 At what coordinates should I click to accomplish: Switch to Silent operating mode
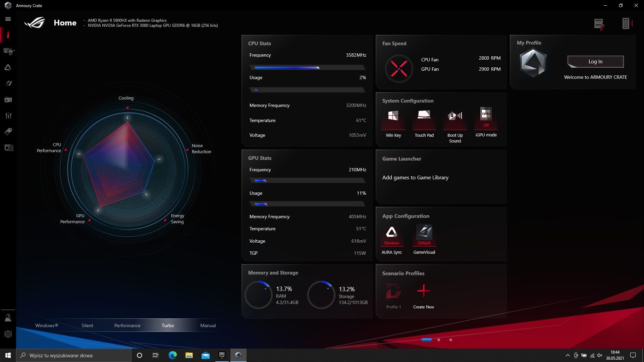pos(87,325)
